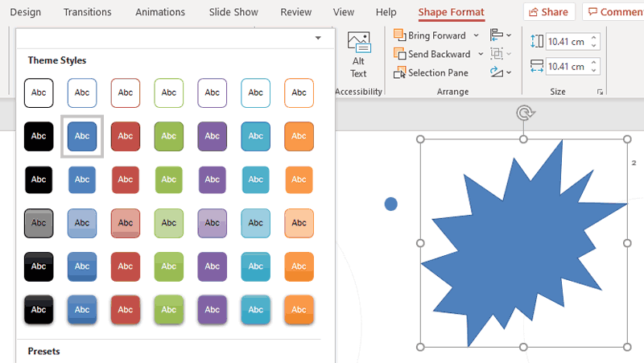Apply the light blue style in row four

[82, 224]
